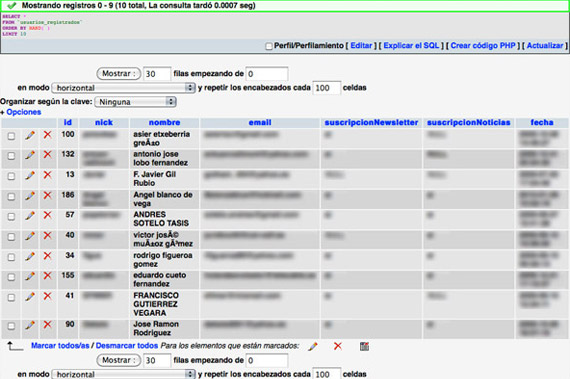
Task: Focus the top rows-count field showing 30
Action: (157, 74)
